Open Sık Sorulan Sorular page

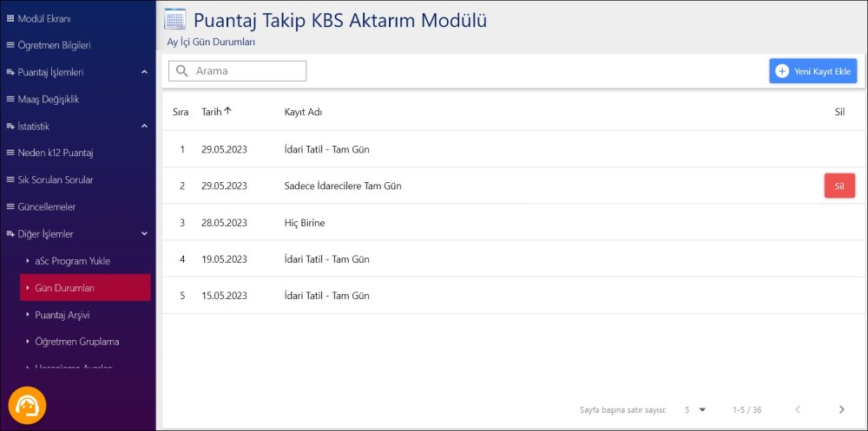click(56, 180)
